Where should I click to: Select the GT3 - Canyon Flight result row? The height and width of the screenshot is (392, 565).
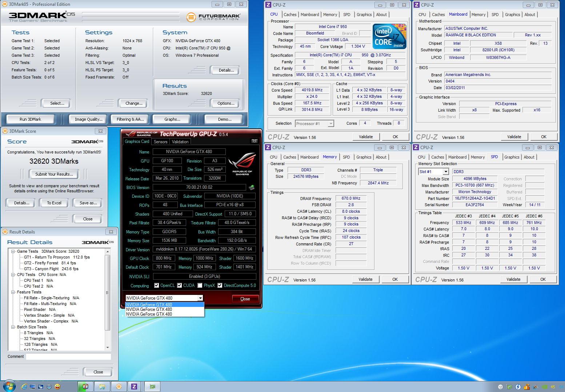point(51,269)
